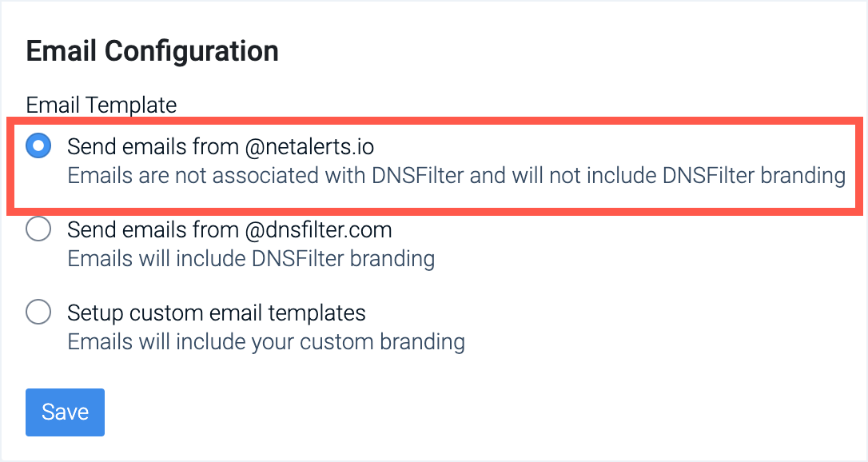
Task: Select the @netalerts.io radio button
Action: [x=38, y=146]
